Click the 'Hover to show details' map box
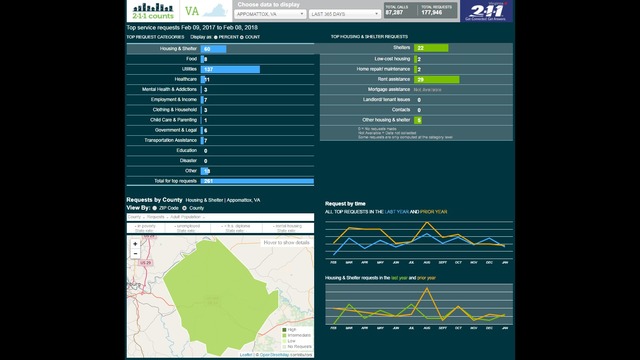Viewport: 640px width, 360px height. 286,243
